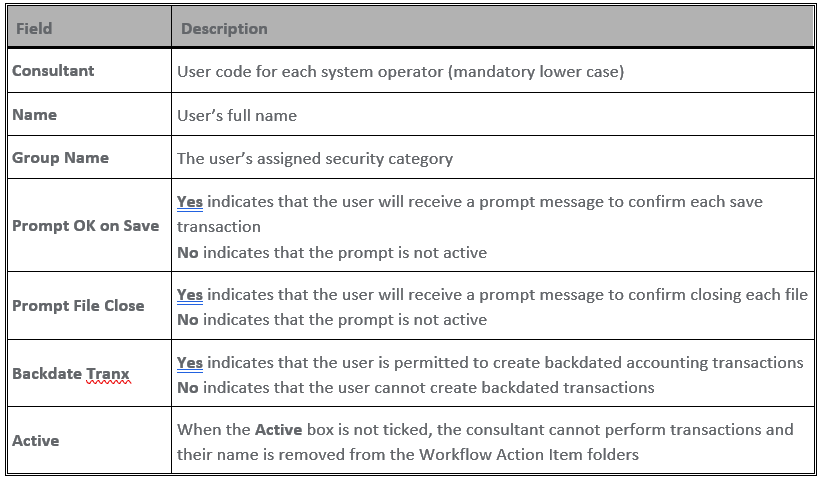Click the "Backdate Tranx" field label
820x482 pixels.
coord(70,374)
